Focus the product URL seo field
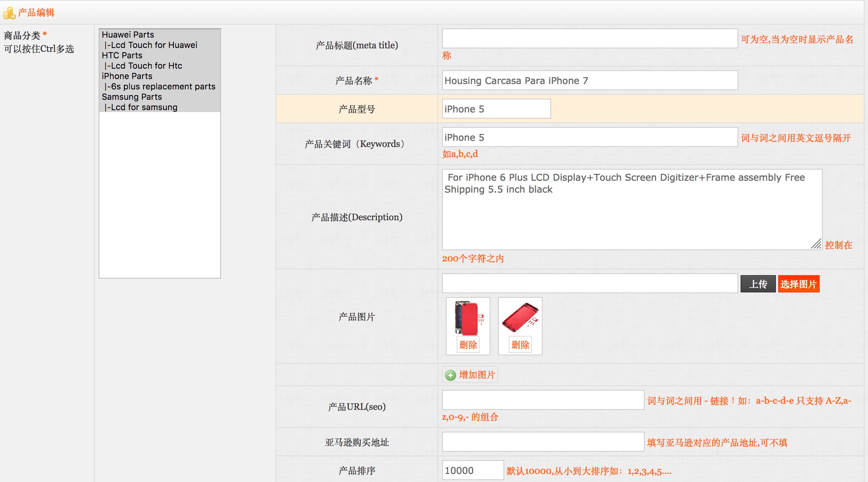This screenshot has width=868, height=482. [543, 400]
